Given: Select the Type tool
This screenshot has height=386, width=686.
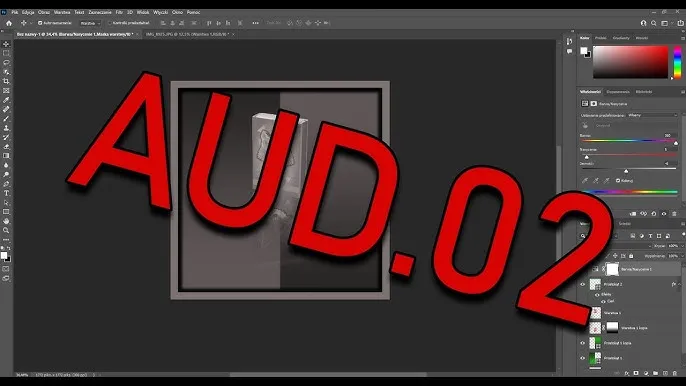Looking at the screenshot, I should pos(6,193).
